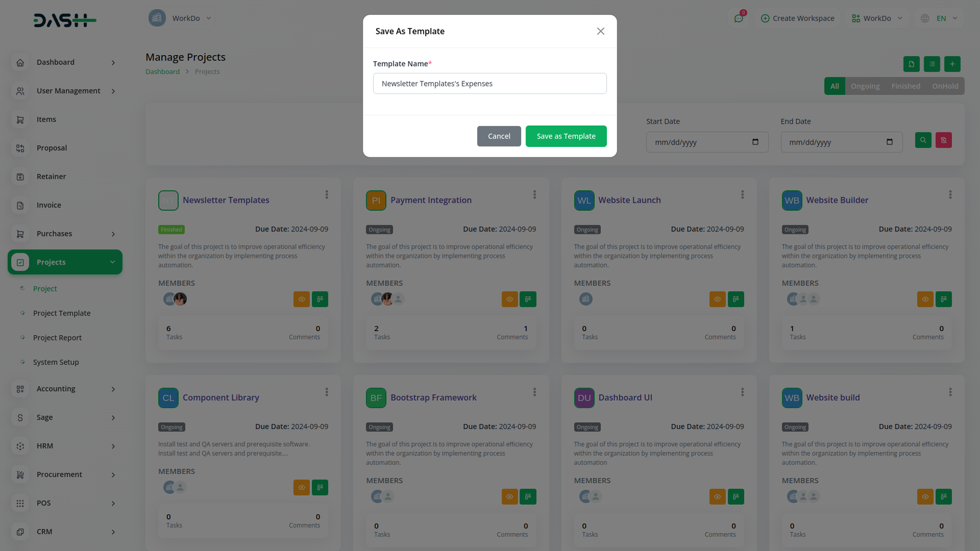Open three-dot menu on Payment Integration card
This screenshot has height=551, width=980.
(x=534, y=195)
